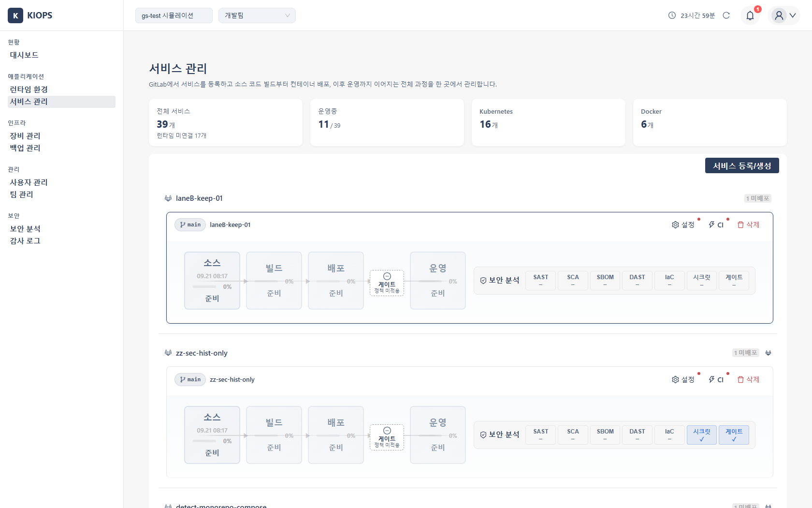Open 설정 for zz-sec-hist-only

[683, 380]
